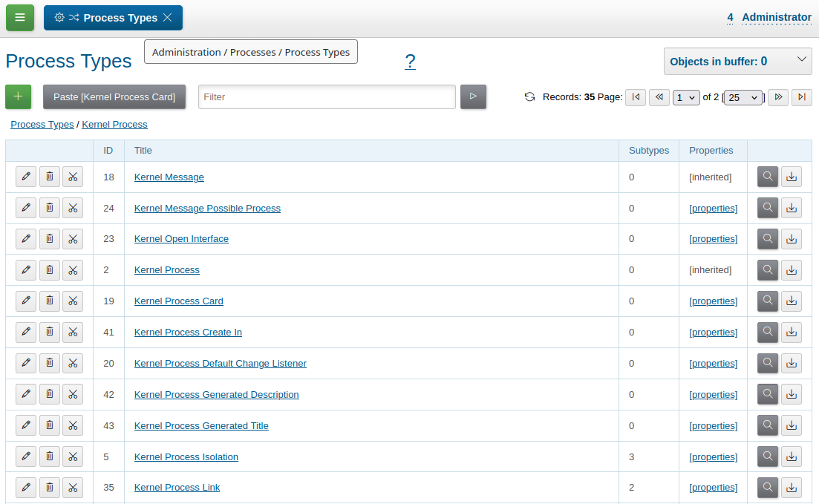Image resolution: width=819 pixels, height=504 pixels.
Task: Click download icon for Kernel Process Link
Action: pos(792,487)
